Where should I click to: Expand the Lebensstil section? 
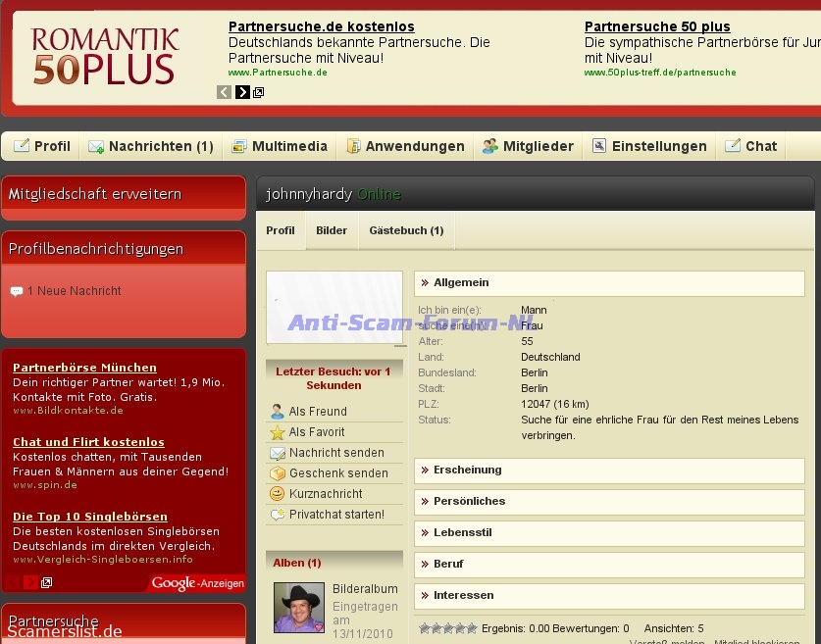coord(462,532)
